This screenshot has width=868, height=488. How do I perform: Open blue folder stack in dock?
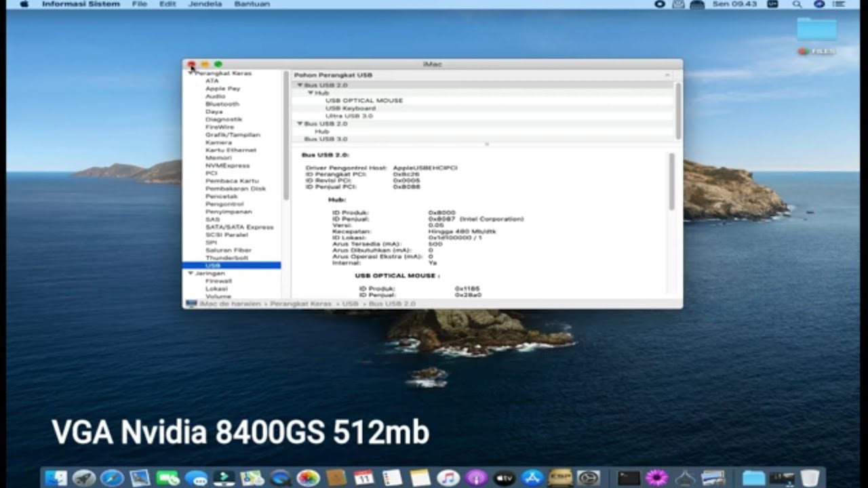coord(753,478)
